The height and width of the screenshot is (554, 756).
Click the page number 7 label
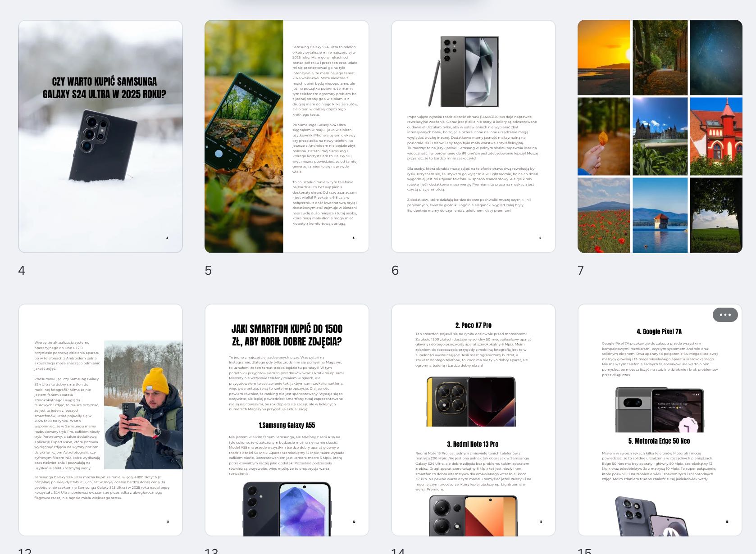coord(581,270)
